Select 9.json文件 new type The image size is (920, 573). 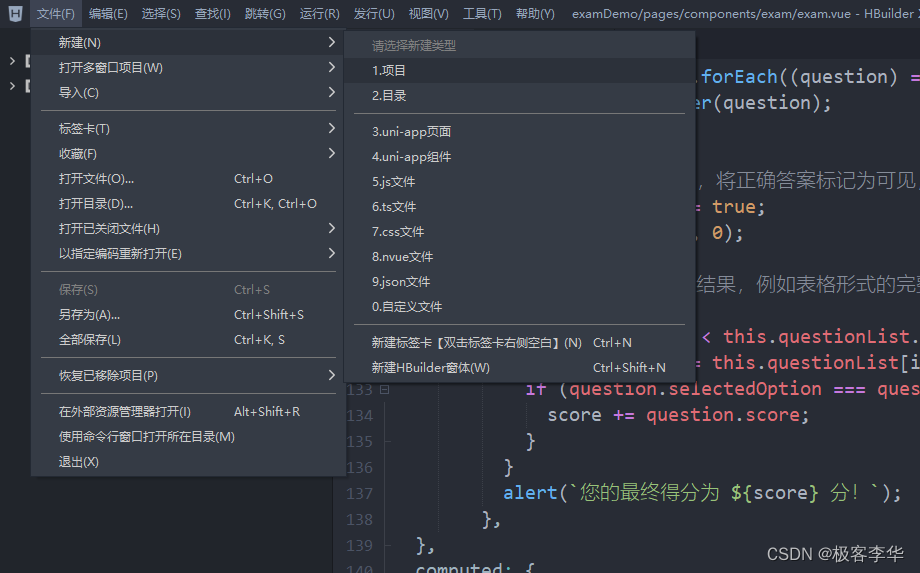pos(519,282)
